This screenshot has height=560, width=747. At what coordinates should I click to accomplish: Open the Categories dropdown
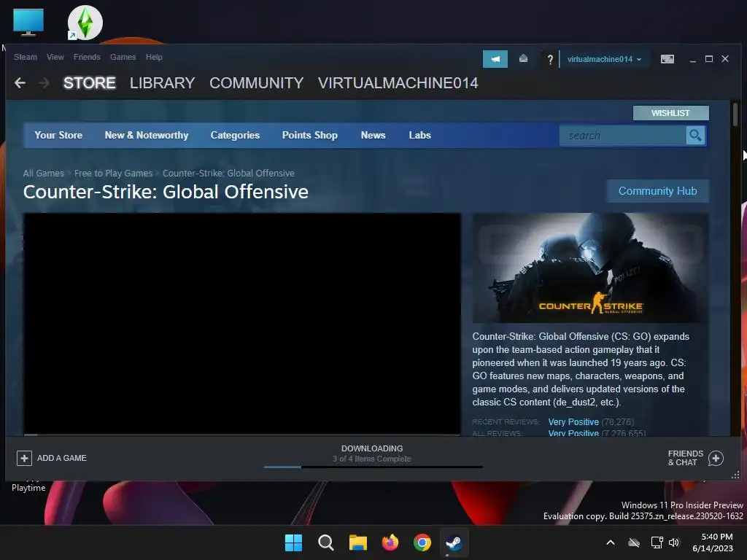[235, 135]
